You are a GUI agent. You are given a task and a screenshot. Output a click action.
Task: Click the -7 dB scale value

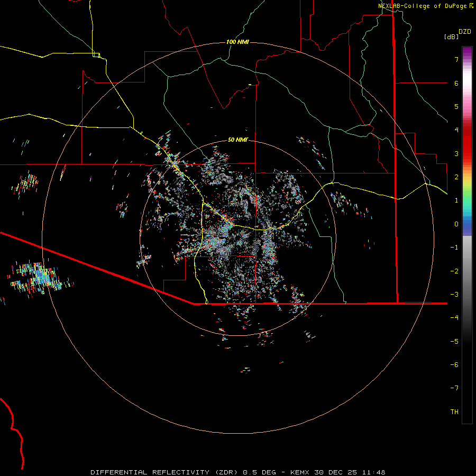[454, 388]
